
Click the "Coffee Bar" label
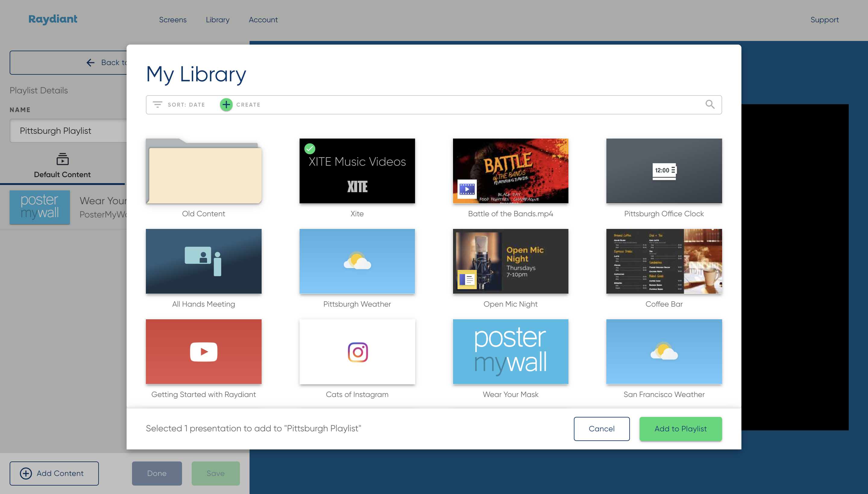coord(664,304)
